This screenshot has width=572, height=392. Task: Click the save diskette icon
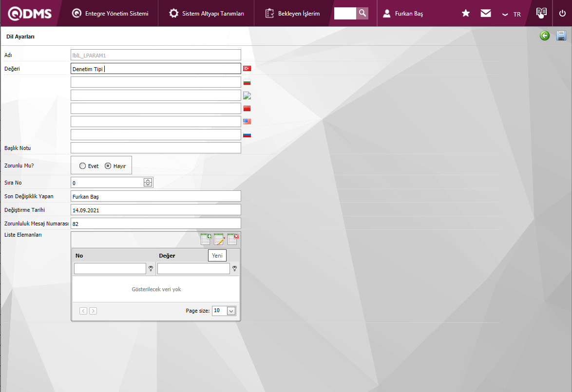point(561,36)
